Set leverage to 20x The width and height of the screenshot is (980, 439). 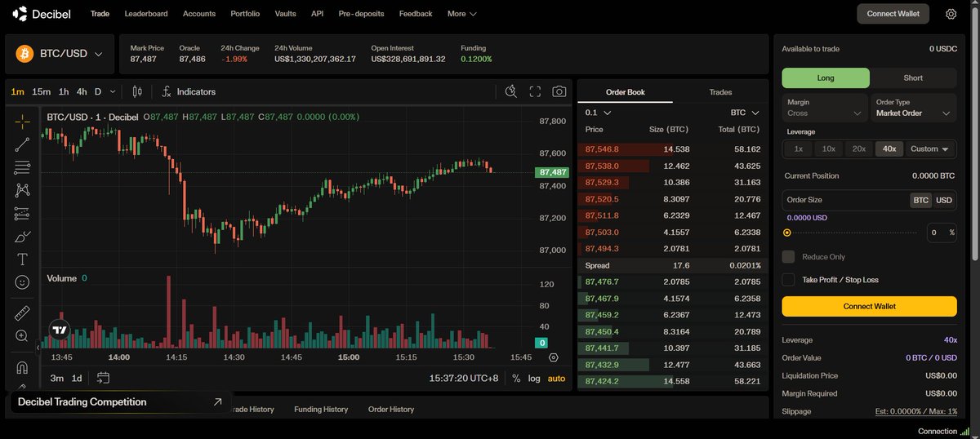pos(858,149)
